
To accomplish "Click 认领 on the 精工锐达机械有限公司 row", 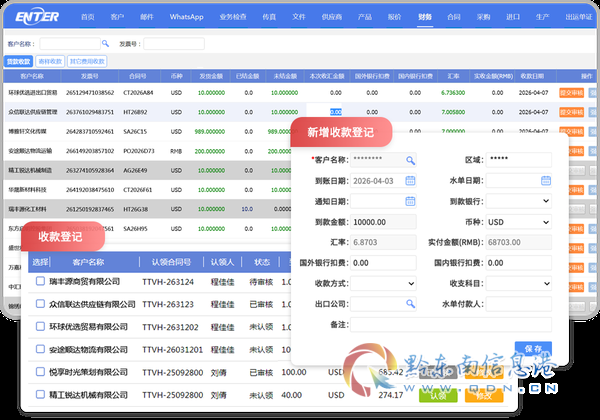I will click(x=438, y=395).
